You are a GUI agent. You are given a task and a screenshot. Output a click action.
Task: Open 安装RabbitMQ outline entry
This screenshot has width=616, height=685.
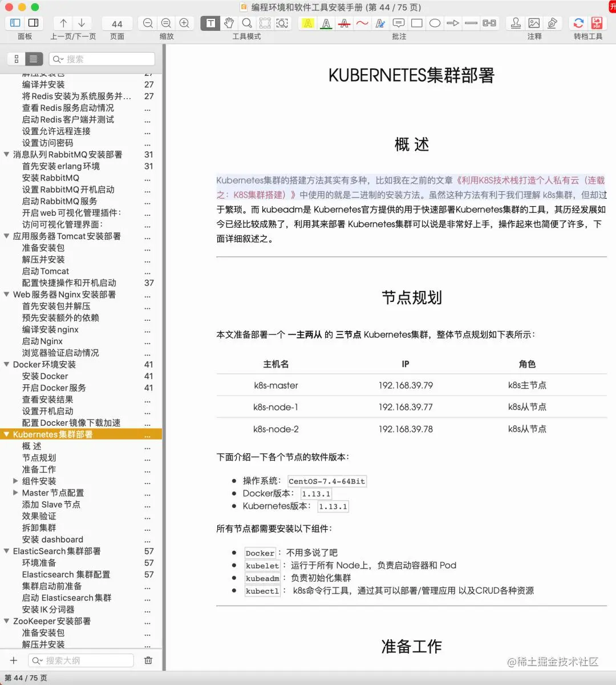[x=51, y=178]
